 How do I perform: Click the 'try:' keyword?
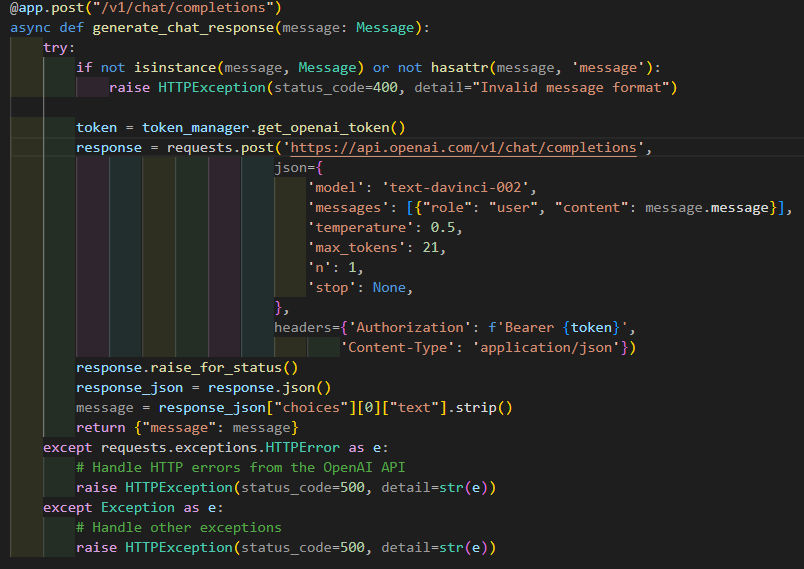coord(59,48)
